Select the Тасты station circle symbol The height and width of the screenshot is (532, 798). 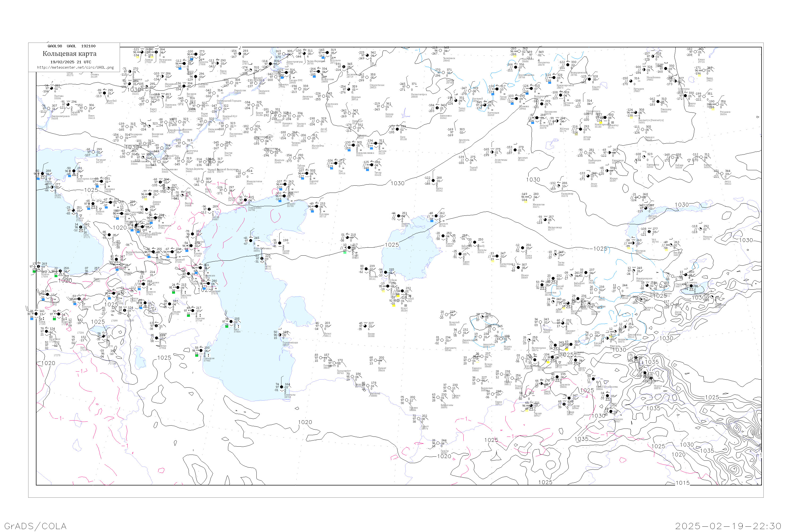[555, 255]
